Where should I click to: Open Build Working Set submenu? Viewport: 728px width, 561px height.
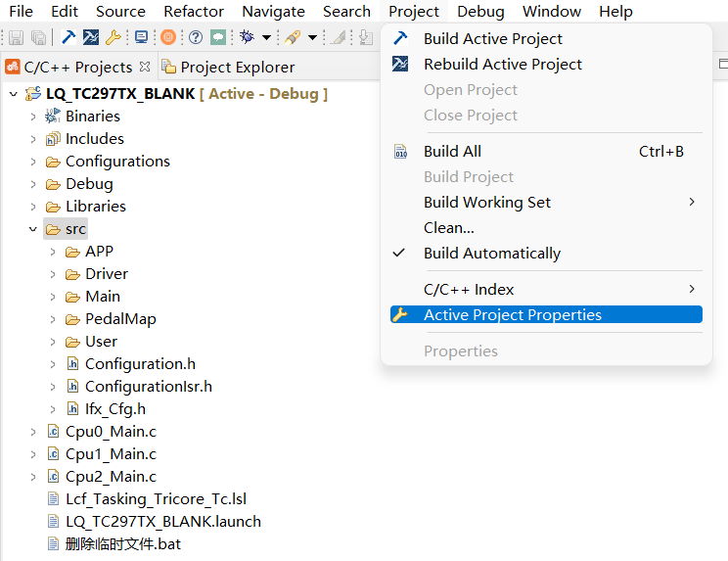486,203
